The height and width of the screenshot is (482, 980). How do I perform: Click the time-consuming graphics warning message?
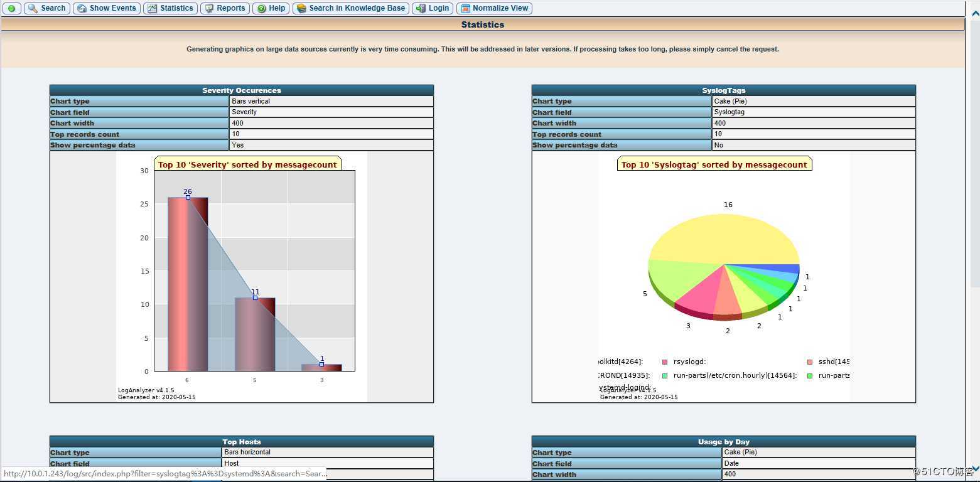pyautogui.click(x=483, y=49)
